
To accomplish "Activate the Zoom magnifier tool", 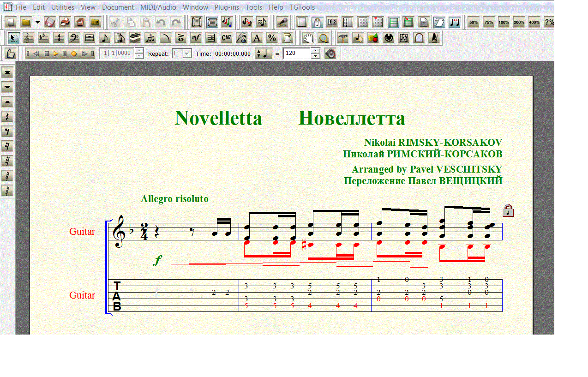I will pos(323,37).
